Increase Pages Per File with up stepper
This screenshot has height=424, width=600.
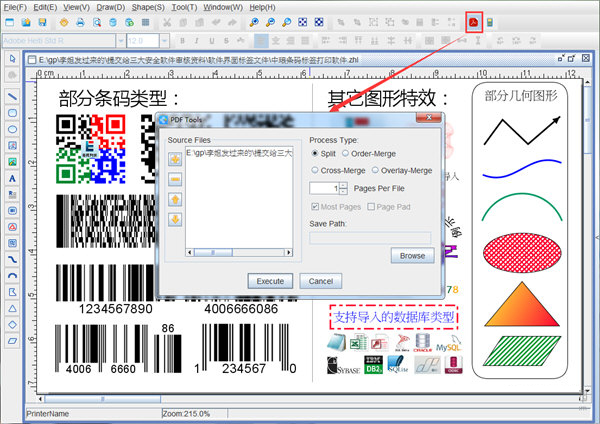(x=344, y=184)
